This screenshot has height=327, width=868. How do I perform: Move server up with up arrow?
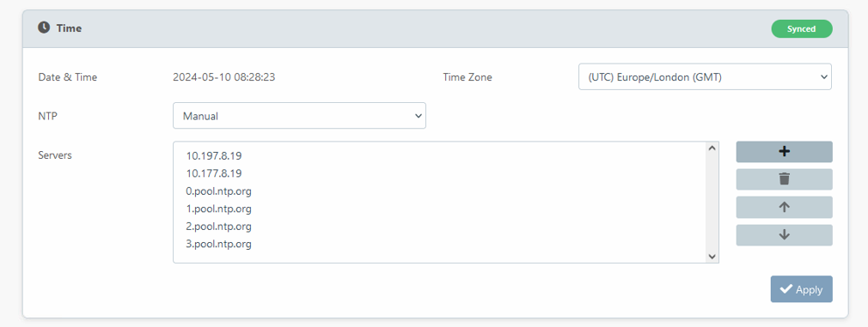click(x=784, y=207)
